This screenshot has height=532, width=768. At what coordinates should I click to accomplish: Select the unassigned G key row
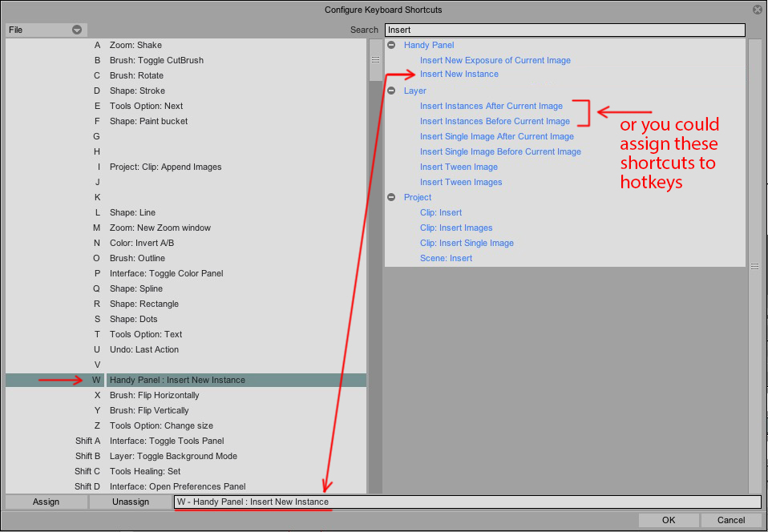coord(186,136)
